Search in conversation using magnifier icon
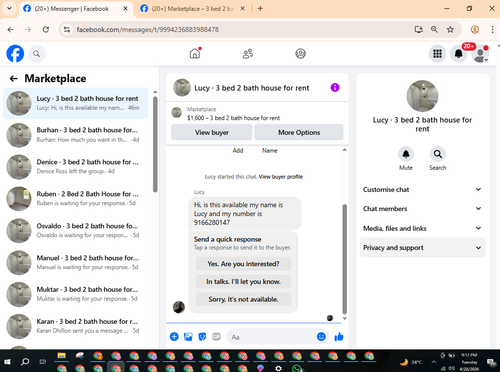Viewport: 500px width, 372px height. (437, 154)
